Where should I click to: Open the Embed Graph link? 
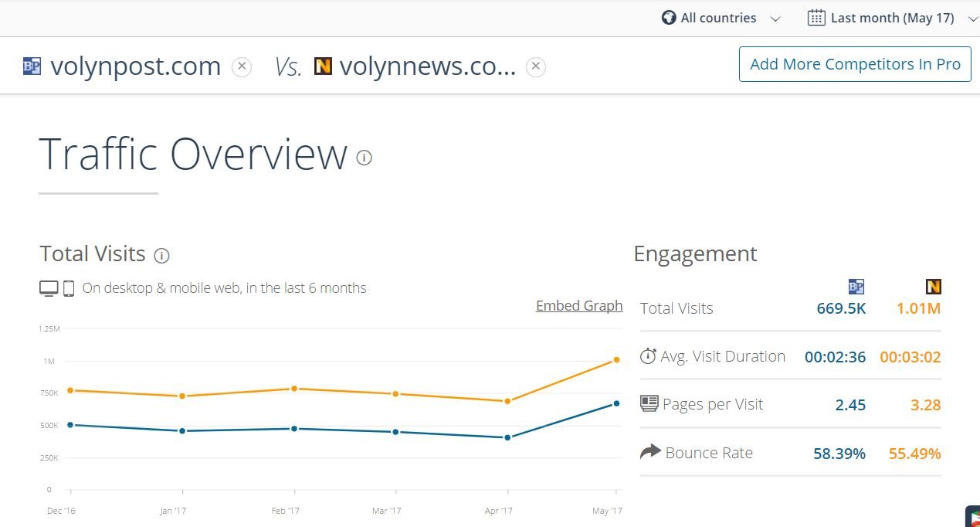[x=578, y=306]
